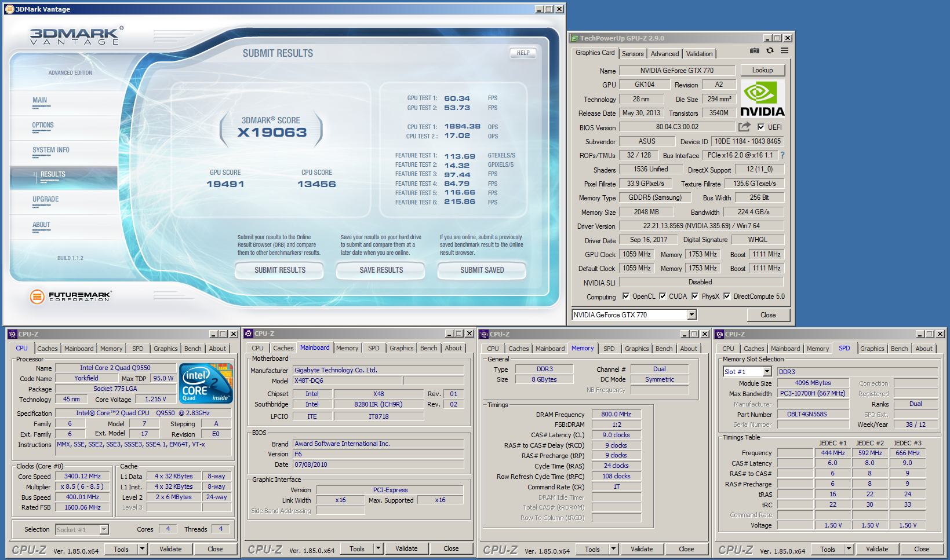Click the 3DMark Vantage title bar icon
950x560 pixels.
click(9, 9)
